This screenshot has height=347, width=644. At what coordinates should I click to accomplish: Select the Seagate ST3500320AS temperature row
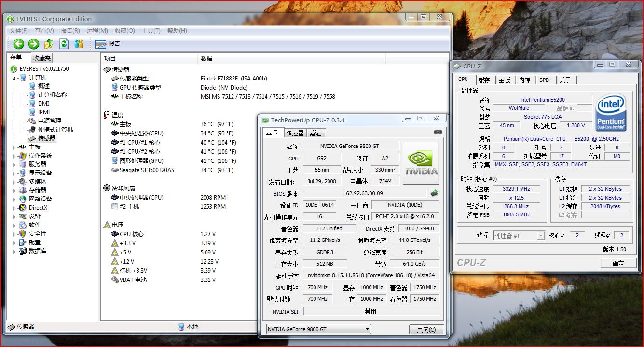coord(178,170)
